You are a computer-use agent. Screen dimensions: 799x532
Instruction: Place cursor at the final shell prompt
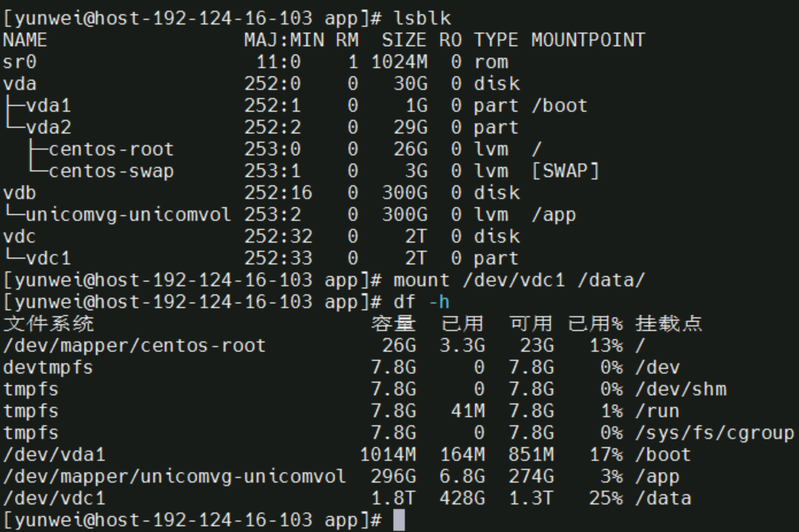(x=400, y=521)
